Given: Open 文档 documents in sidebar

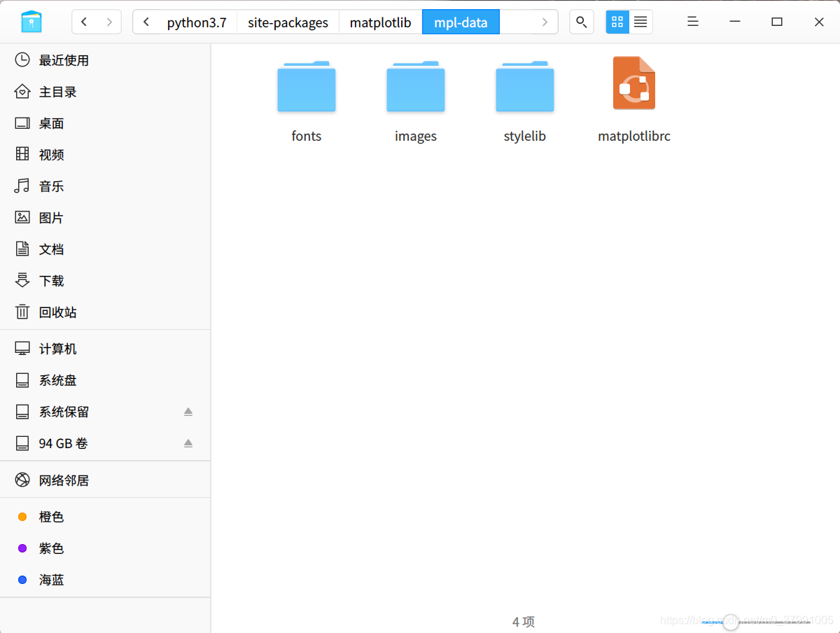Looking at the screenshot, I should [x=105, y=249].
